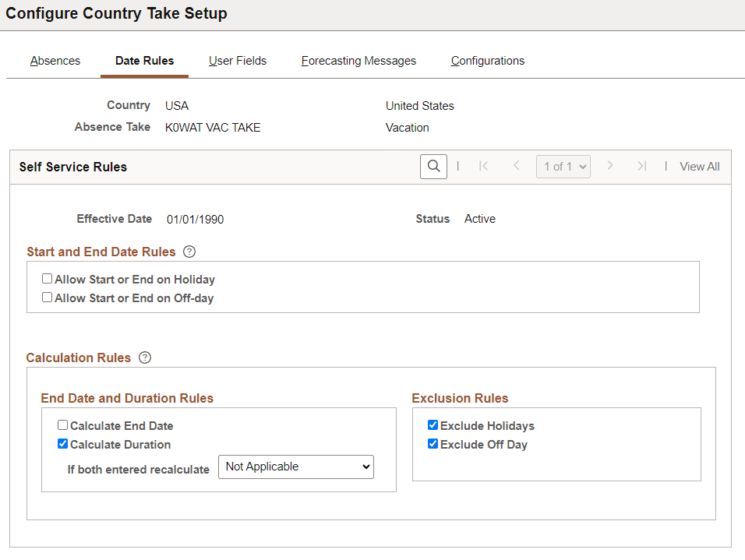Click the search icon in Self Service Rules
Image resolution: width=745 pixels, height=560 pixels.
[433, 166]
